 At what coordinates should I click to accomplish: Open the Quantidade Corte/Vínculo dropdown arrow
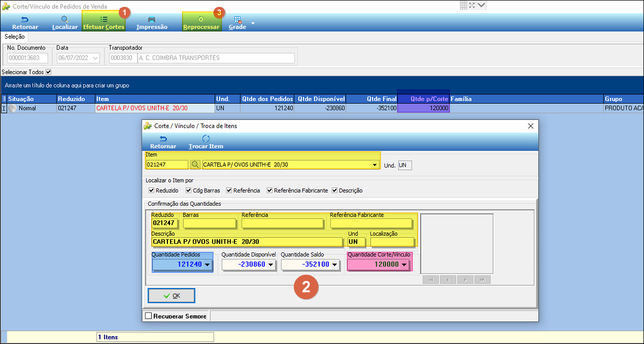[x=404, y=265]
